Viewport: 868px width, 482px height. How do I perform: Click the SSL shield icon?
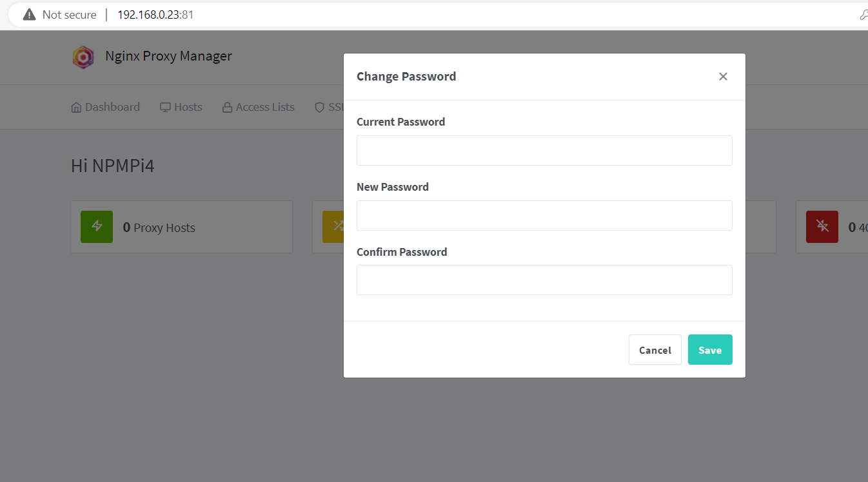click(x=320, y=107)
